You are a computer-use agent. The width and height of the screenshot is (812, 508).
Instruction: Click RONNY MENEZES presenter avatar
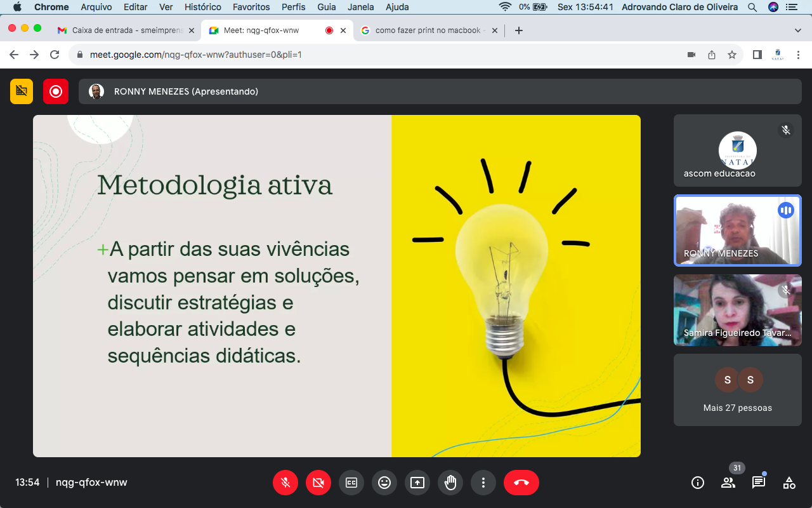click(96, 91)
